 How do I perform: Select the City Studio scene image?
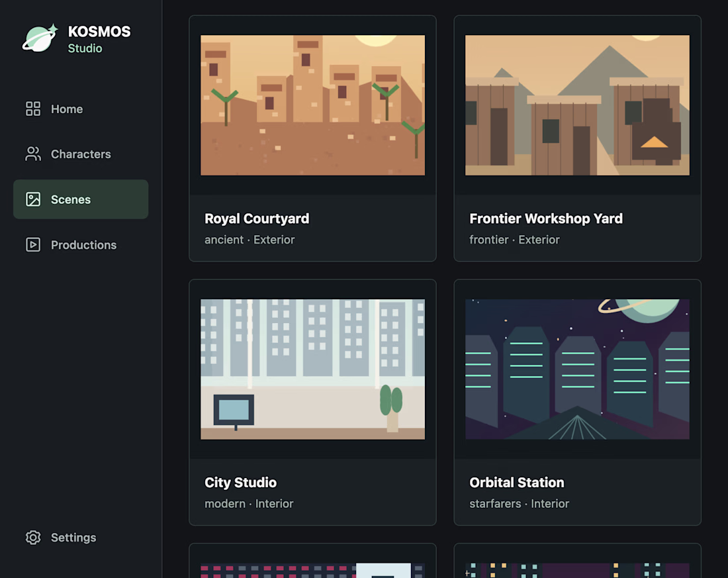click(x=312, y=369)
